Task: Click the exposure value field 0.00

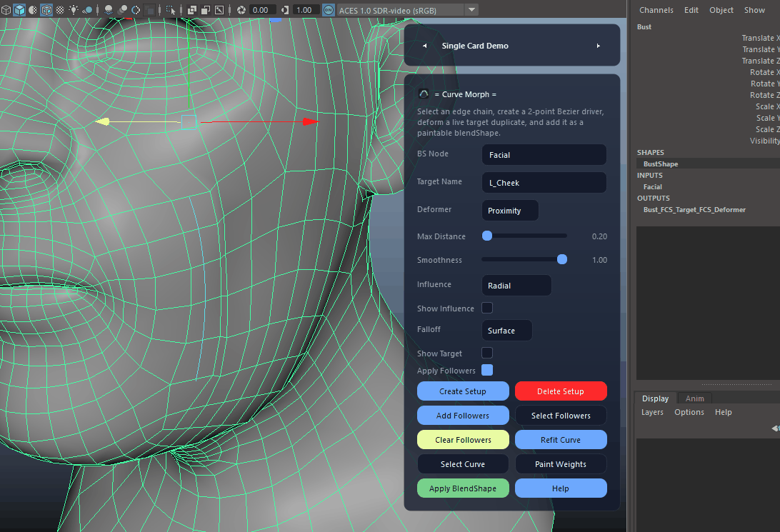Action: coord(262,10)
